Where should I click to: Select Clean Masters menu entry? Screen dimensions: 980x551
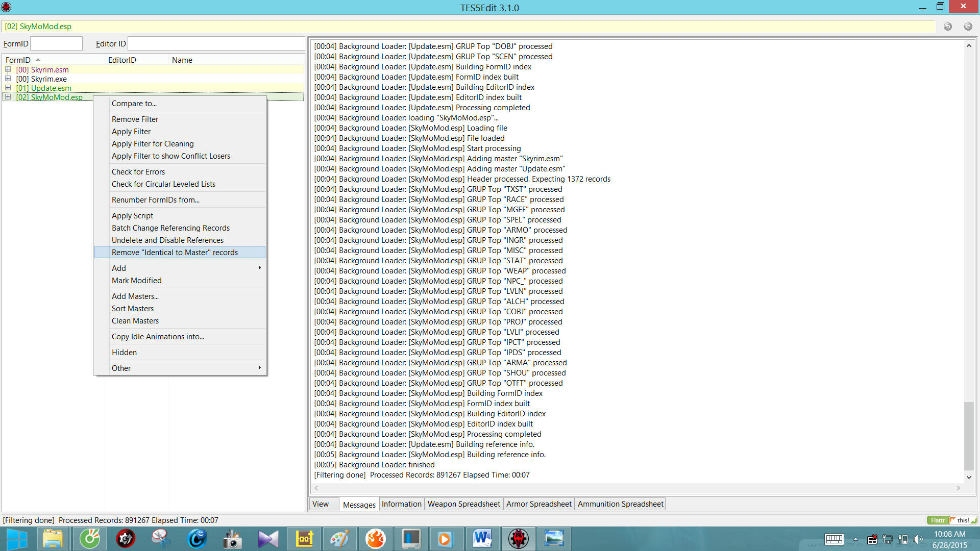[x=180, y=320]
